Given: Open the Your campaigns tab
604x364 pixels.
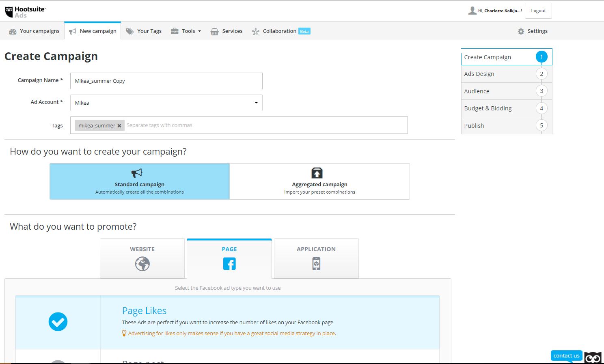Looking at the screenshot, I should (x=34, y=31).
